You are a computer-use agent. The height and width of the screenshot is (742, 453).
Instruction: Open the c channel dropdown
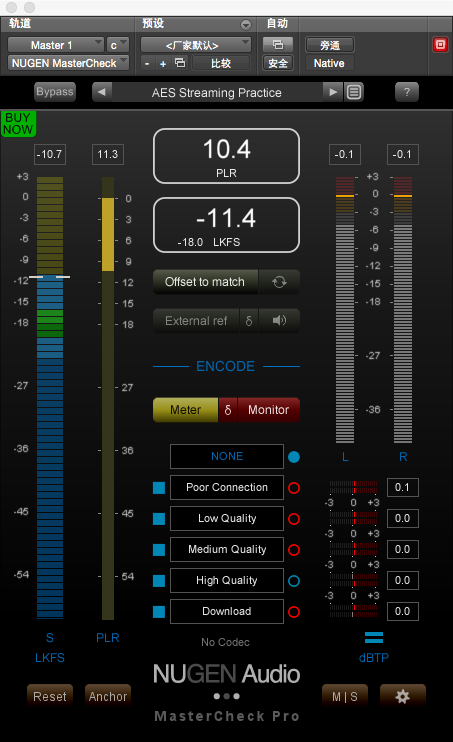(x=117, y=45)
